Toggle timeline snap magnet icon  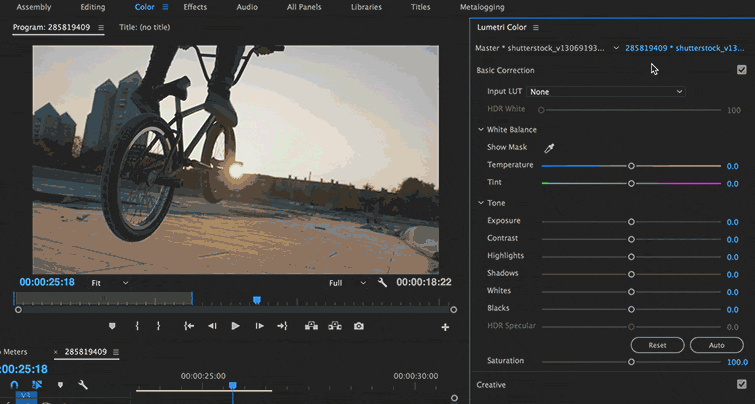(x=15, y=385)
